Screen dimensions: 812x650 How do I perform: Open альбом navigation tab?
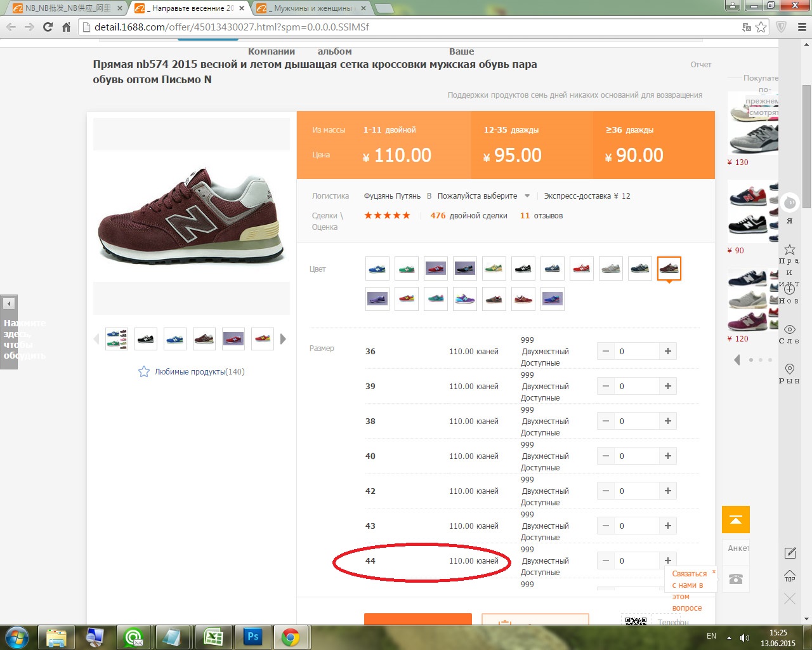click(x=334, y=51)
